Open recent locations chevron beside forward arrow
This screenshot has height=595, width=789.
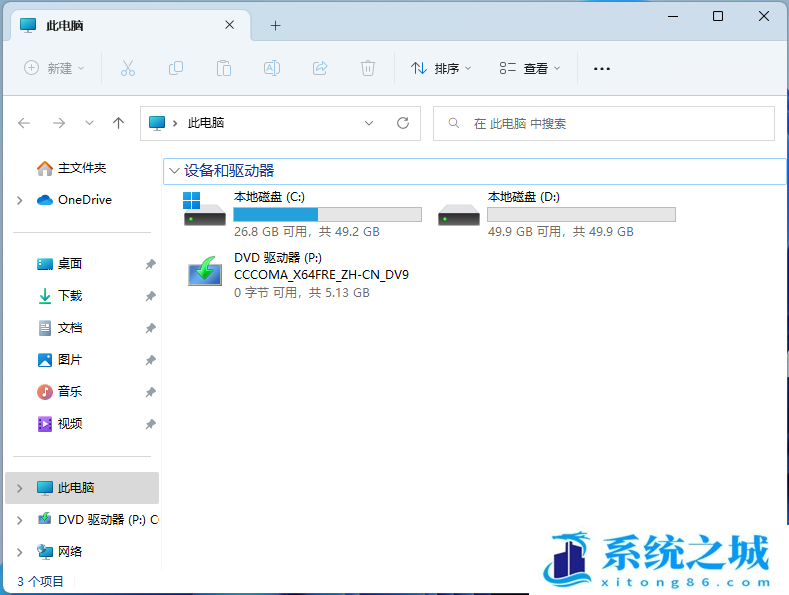point(89,123)
